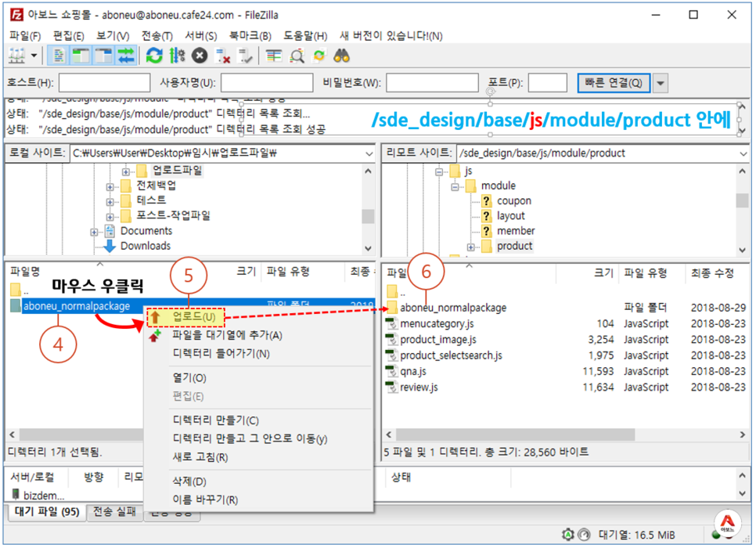Open the 북마크(B) menu

[x=250, y=36]
